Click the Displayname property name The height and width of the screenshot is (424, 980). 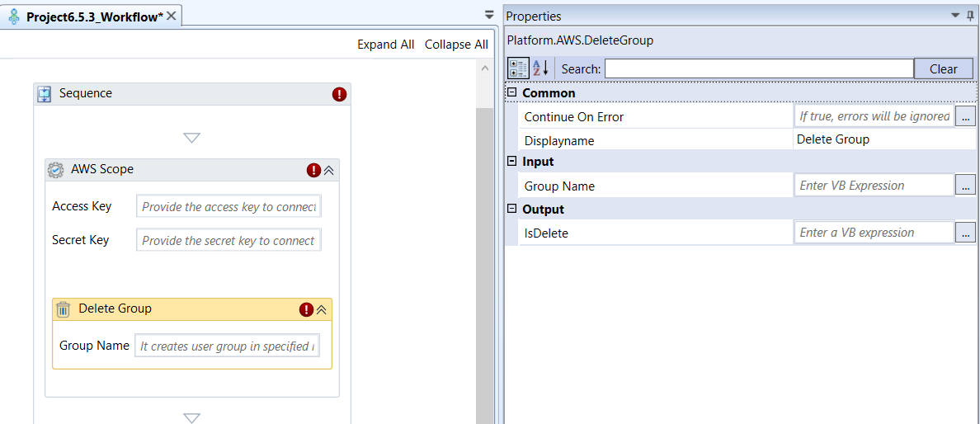click(558, 141)
